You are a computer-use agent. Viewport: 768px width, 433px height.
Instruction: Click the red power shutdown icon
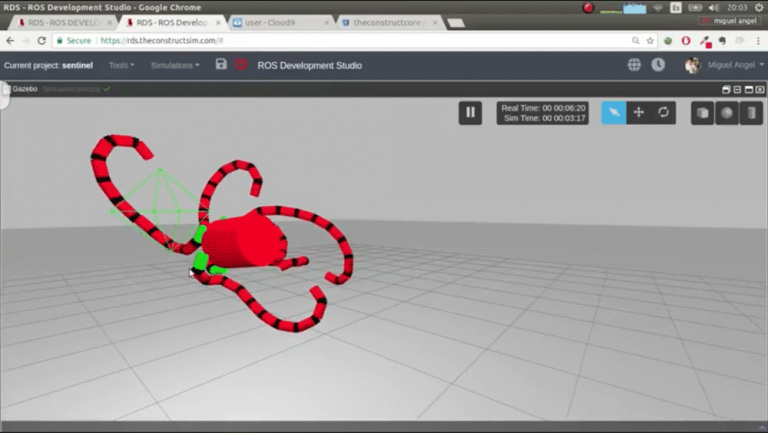pos(241,64)
